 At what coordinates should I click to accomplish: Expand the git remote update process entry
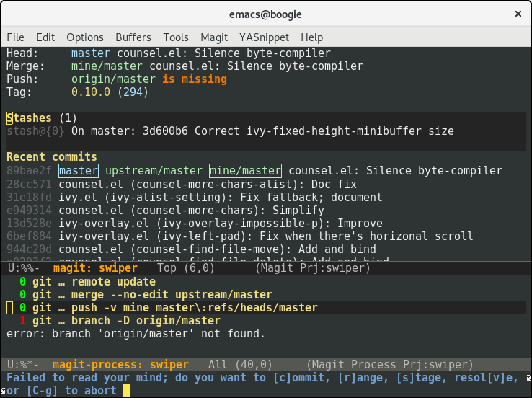tap(101, 282)
